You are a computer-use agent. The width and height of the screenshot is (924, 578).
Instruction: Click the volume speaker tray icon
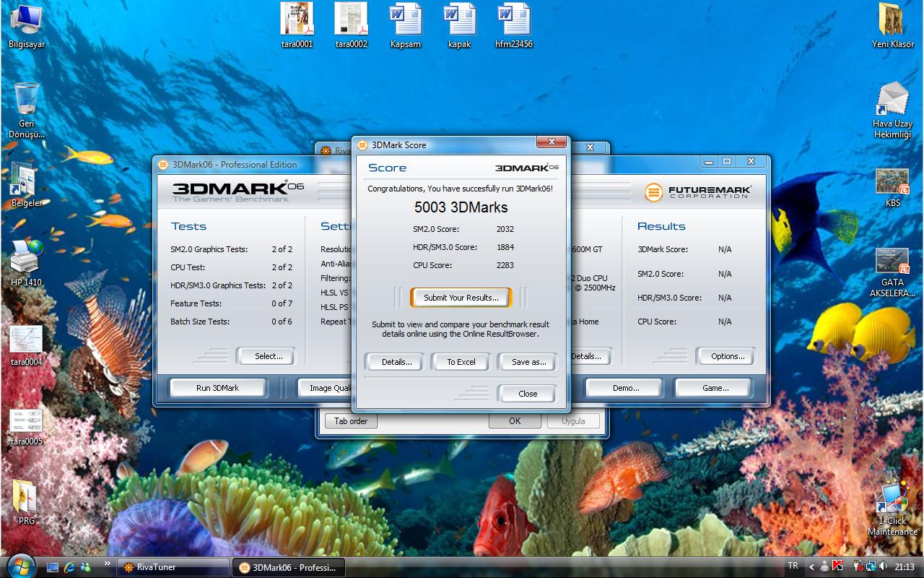[884, 567]
